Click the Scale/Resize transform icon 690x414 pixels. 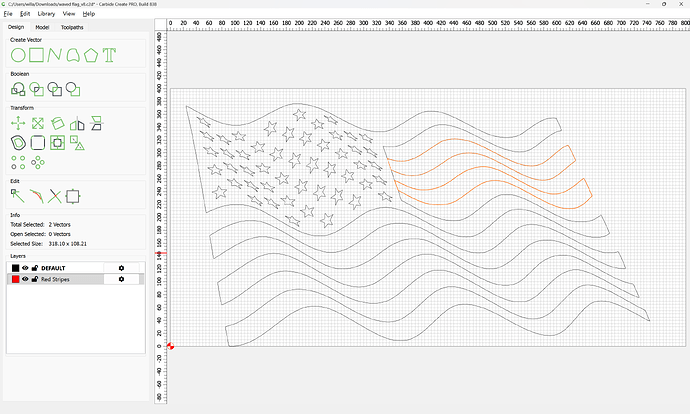click(x=37, y=123)
